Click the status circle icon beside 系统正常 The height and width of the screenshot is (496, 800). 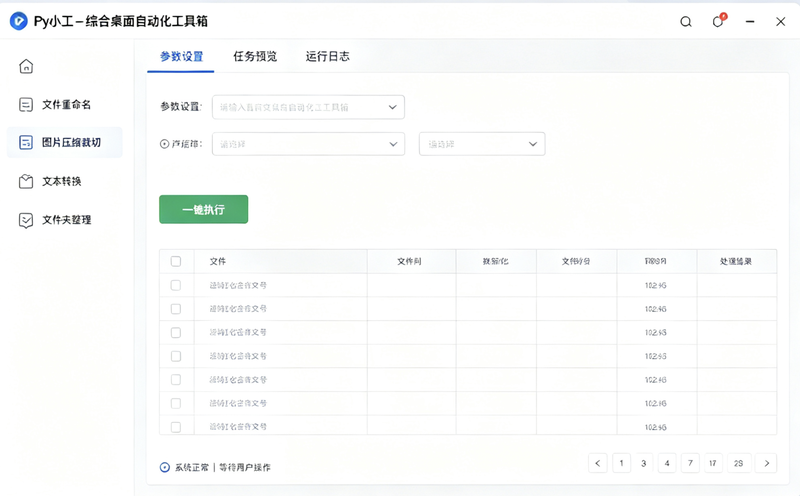tap(165, 467)
